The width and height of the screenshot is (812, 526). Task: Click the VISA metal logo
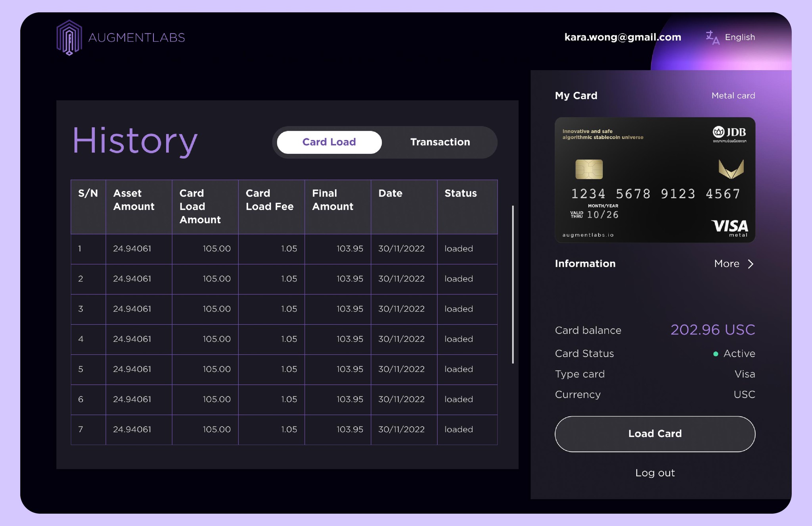coord(730,228)
